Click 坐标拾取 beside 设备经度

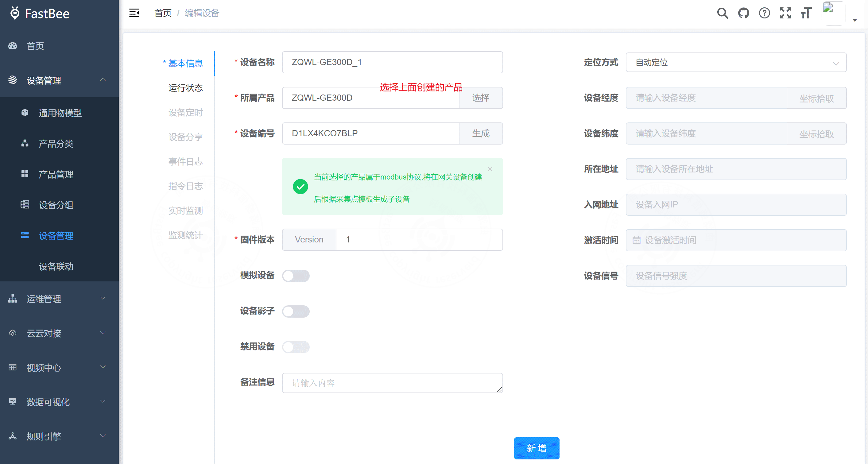point(816,98)
